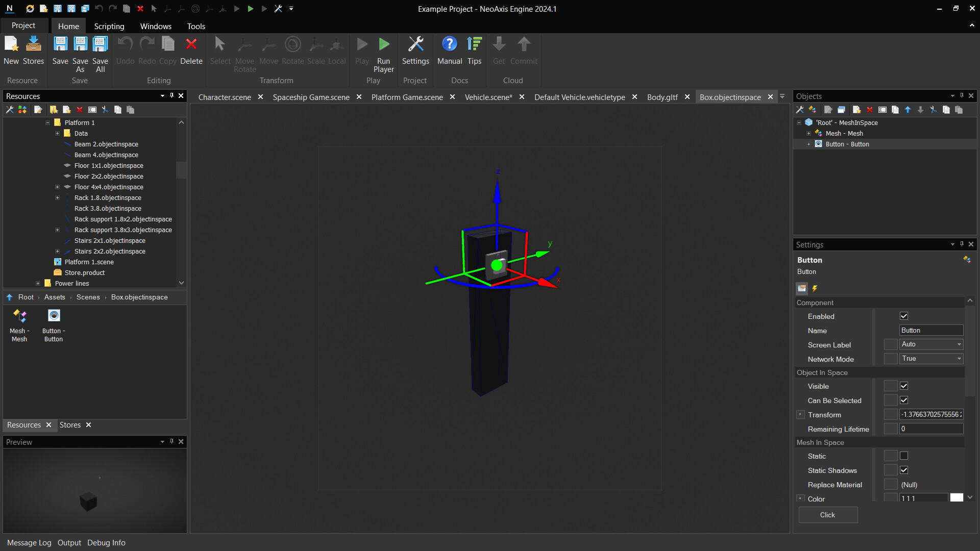Viewport: 980px width, 551px height.
Task: Select Platform 1.scene in resources tree
Action: click(x=89, y=262)
